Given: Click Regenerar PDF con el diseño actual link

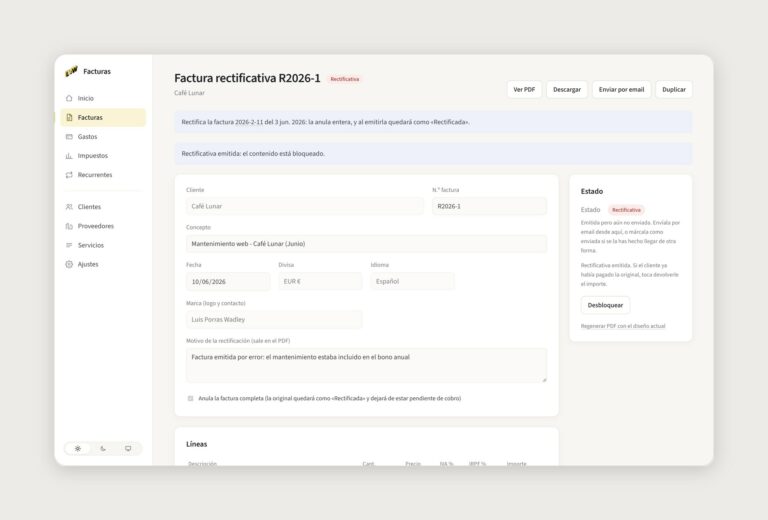Looking at the screenshot, I should (623, 326).
